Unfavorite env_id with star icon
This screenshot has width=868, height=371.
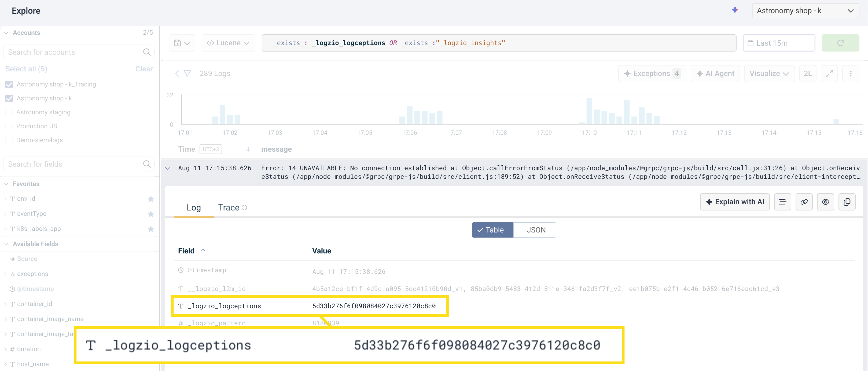pyautogui.click(x=151, y=199)
